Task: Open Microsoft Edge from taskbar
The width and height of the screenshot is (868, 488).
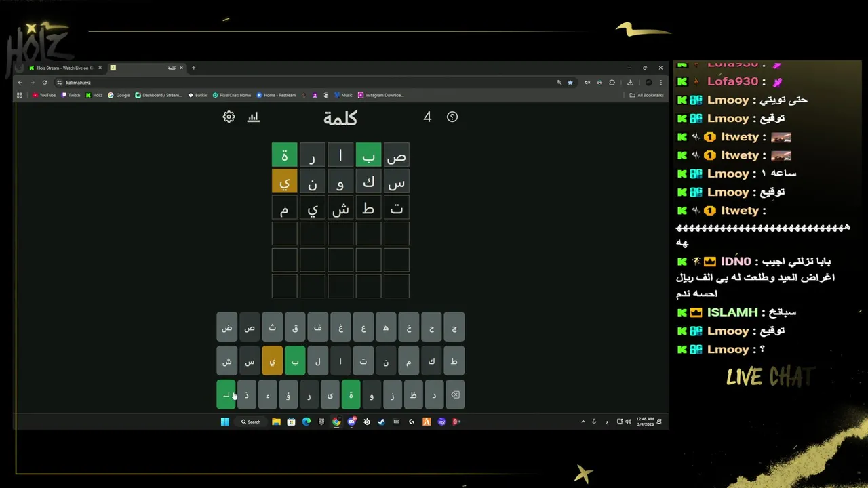Action: (306, 422)
